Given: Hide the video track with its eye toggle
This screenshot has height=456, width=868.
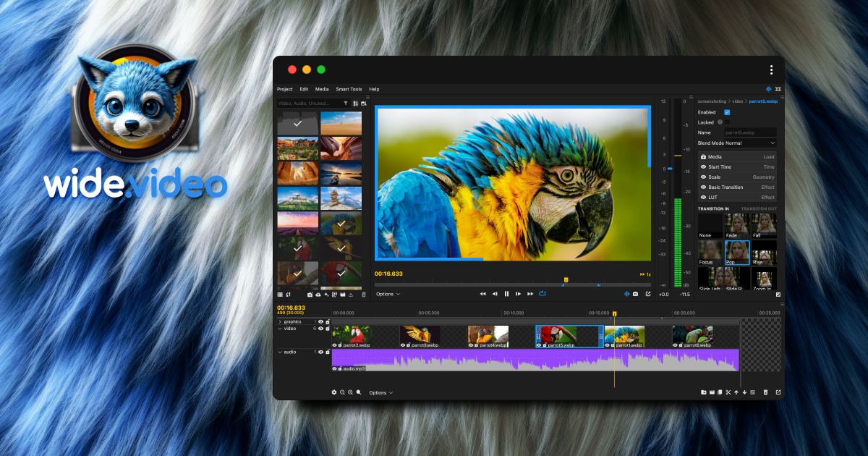Looking at the screenshot, I should click(x=321, y=328).
